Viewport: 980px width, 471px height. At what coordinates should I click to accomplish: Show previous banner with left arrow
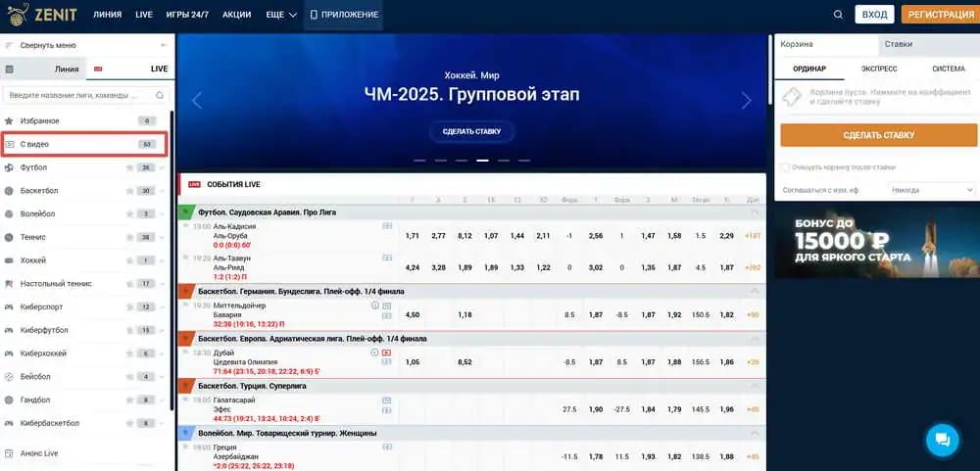tap(197, 101)
